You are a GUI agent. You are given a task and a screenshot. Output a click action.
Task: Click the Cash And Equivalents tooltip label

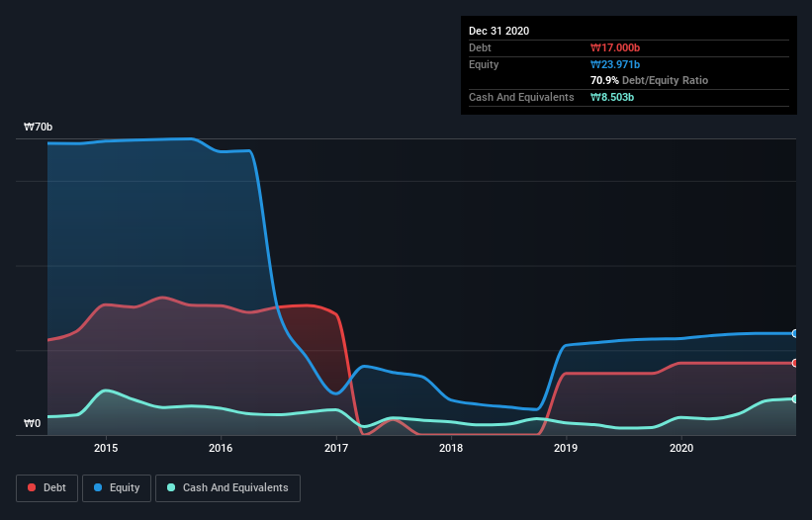coord(521,97)
